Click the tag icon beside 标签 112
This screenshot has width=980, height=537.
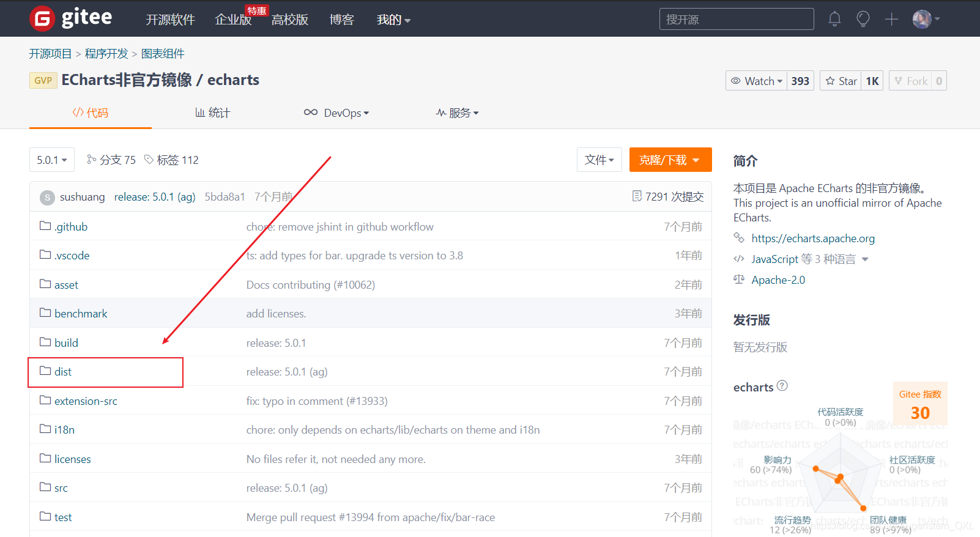149,160
